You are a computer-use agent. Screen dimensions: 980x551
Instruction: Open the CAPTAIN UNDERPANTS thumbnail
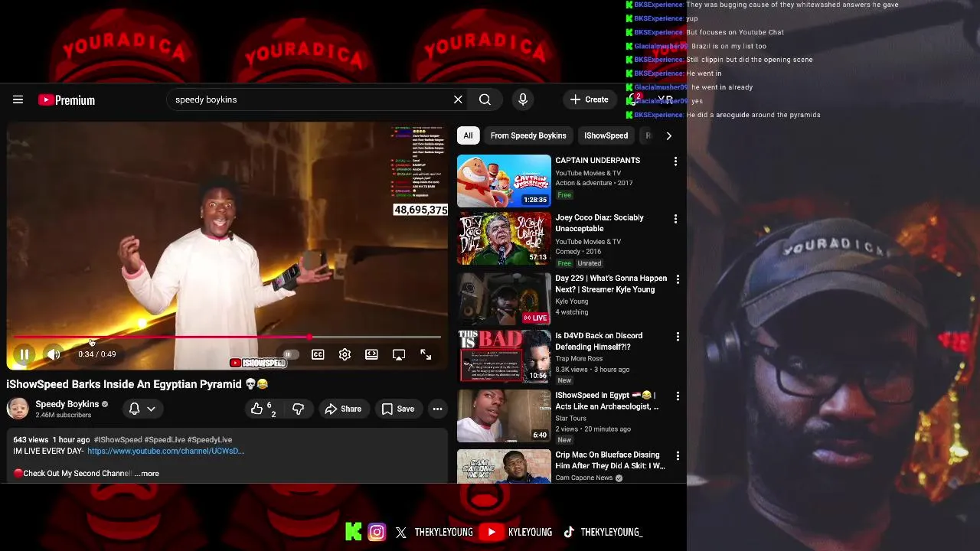click(504, 181)
